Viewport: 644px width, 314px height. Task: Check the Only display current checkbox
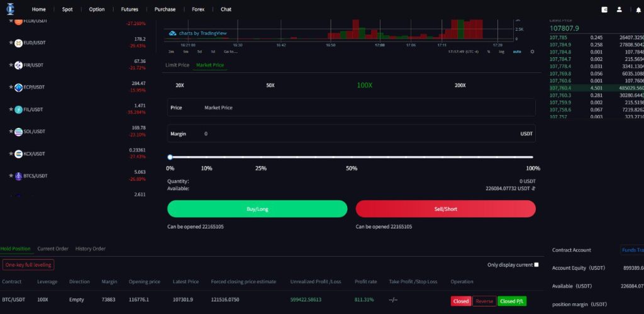536,265
